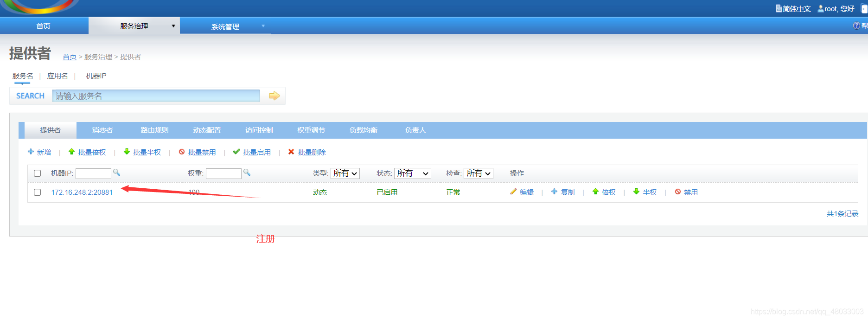
Task: Open the 服务治理 navigation menu
Action: 134,26
